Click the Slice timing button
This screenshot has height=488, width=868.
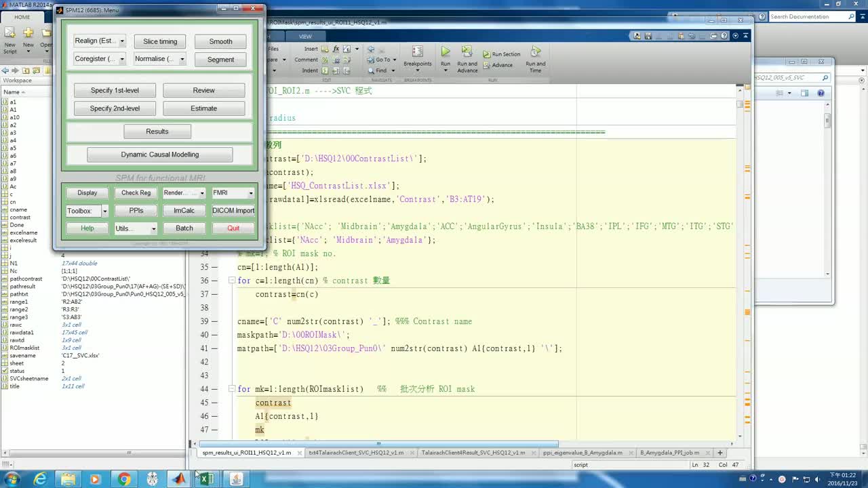[160, 41]
